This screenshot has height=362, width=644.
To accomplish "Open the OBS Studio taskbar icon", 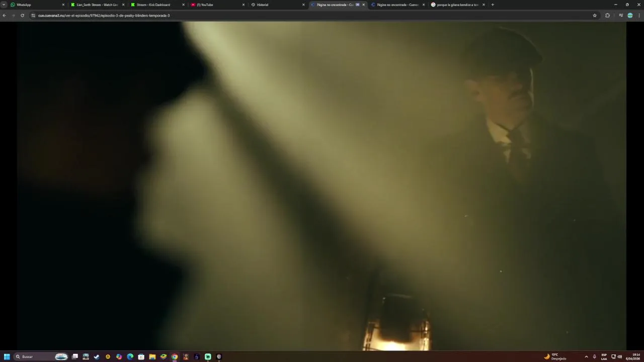I will pyautogui.click(x=219, y=356).
